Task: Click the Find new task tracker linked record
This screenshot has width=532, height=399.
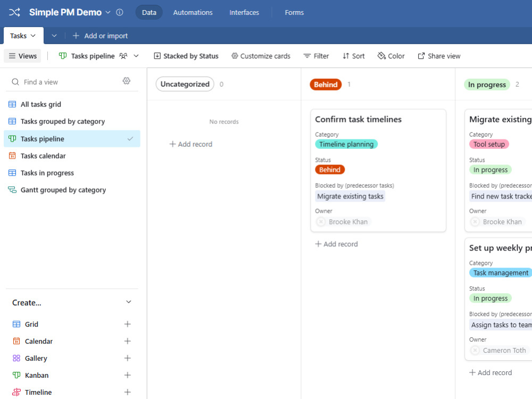Action: tap(501, 196)
